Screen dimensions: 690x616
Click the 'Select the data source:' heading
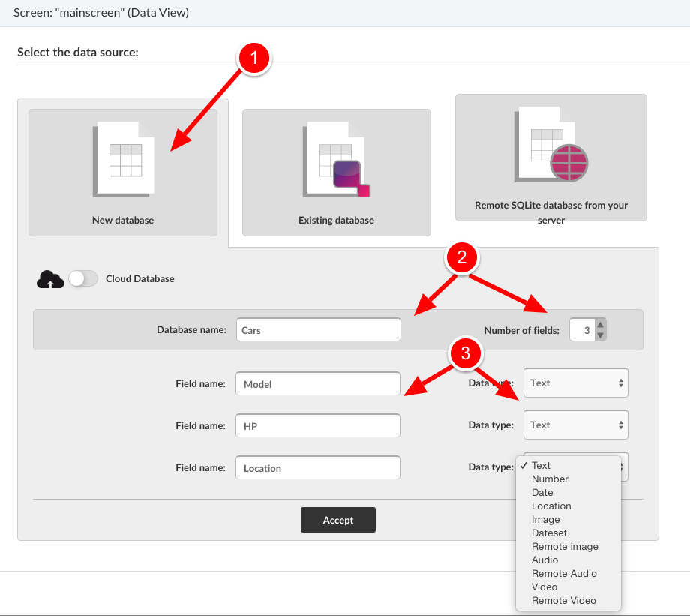point(78,52)
